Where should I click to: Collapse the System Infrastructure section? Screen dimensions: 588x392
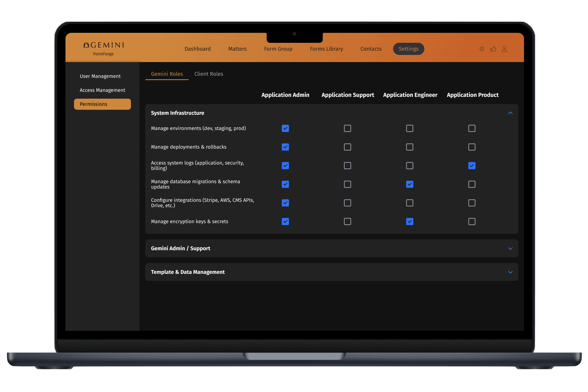tap(510, 113)
